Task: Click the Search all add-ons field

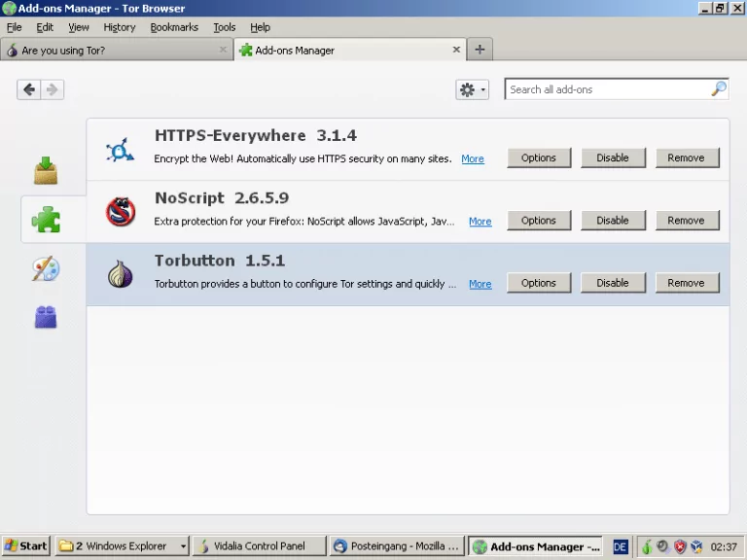Action: [x=608, y=89]
